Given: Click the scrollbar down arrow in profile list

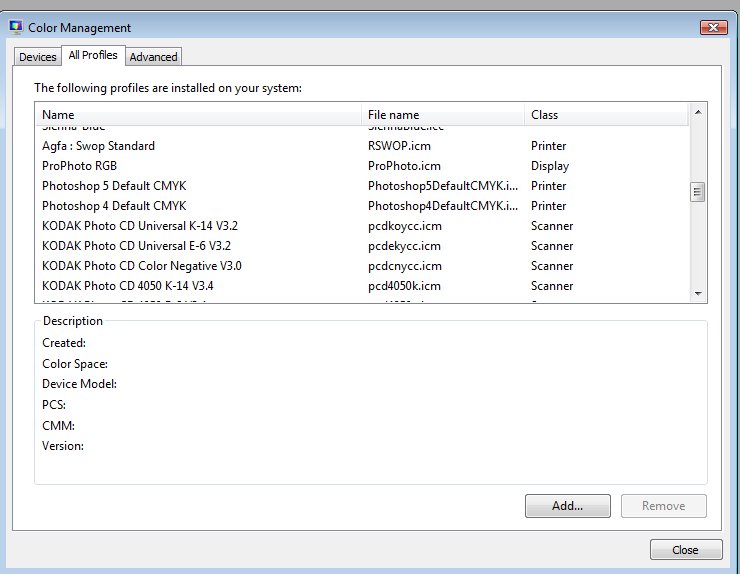Looking at the screenshot, I should [x=698, y=294].
